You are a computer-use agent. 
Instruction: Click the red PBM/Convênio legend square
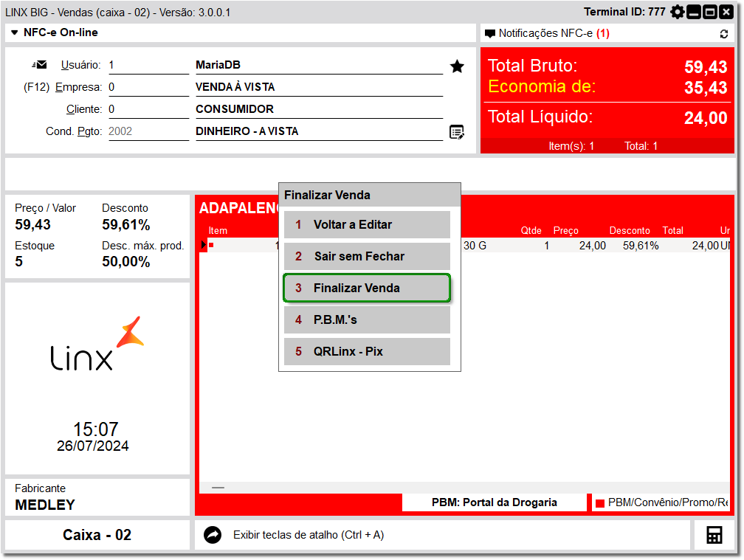600,503
